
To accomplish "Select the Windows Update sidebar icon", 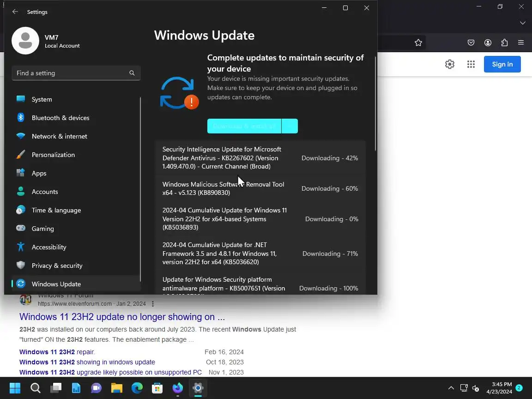I will coord(21,284).
